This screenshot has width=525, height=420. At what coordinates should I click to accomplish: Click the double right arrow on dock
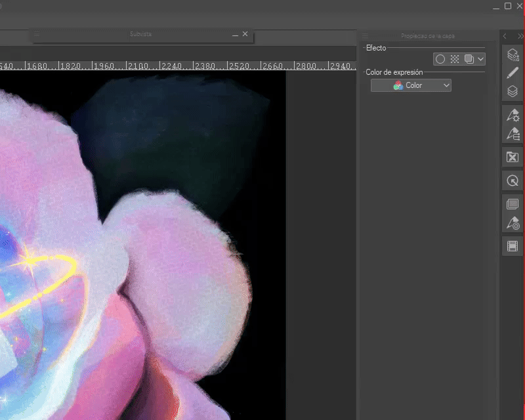pyautogui.click(x=520, y=36)
